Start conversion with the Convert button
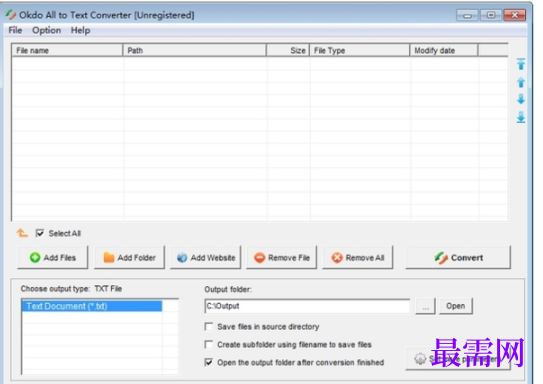This screenshot has height=384, width=543. tap(458, 258)
